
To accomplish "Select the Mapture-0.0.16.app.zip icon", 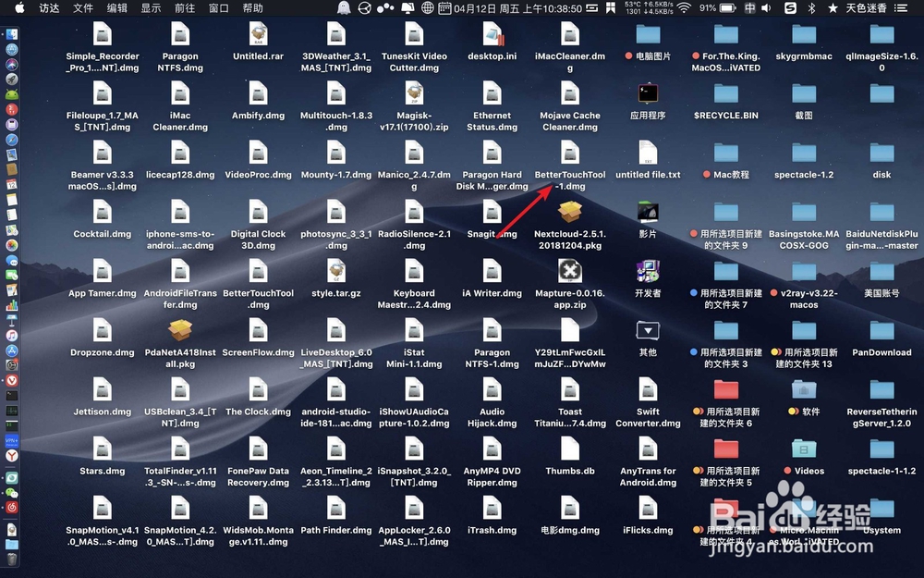I will pos(570,271).
